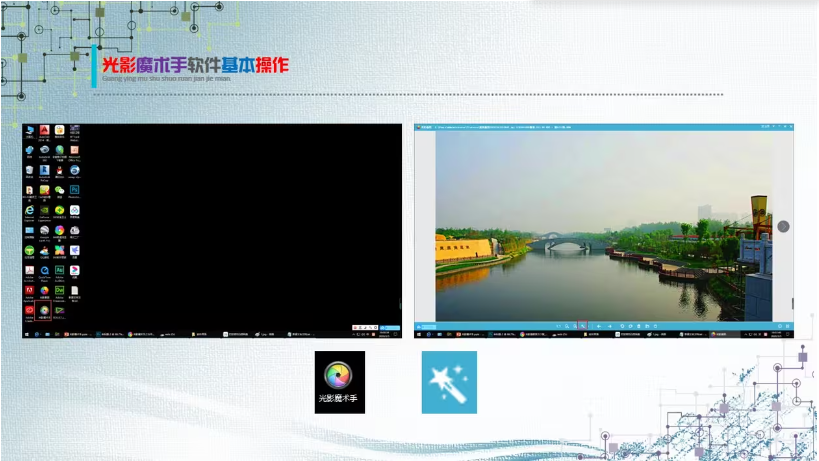This screenshot has height=461, width=819.
Task: Open the AutoCAD red A desktop shortcut
Action: point(44,132)
